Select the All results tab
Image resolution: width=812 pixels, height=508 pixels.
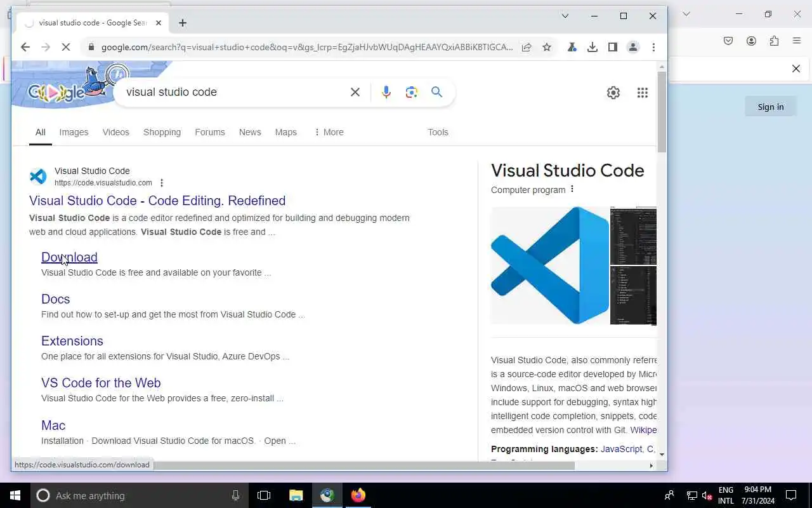(x=41, y=132)
